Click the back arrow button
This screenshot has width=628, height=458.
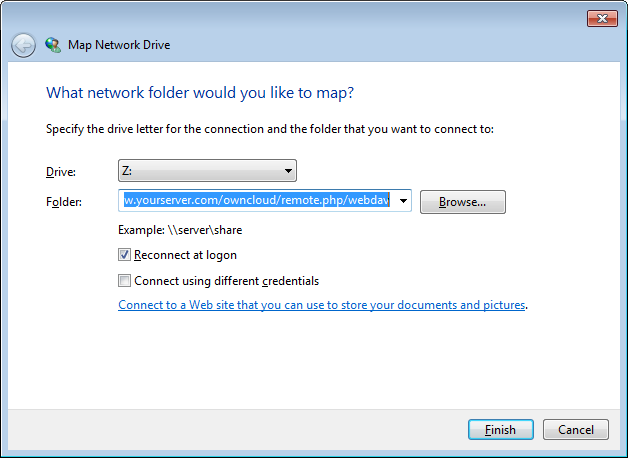click(23, 45)
